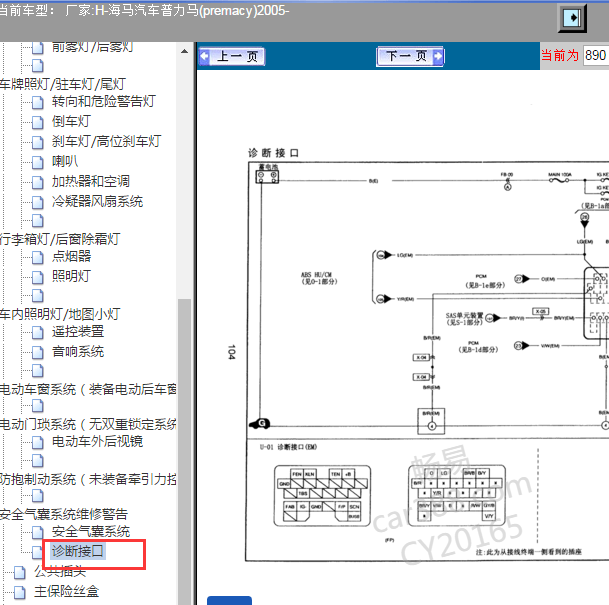
Task: Click document icon beside 照明灯
Action: 38,277
